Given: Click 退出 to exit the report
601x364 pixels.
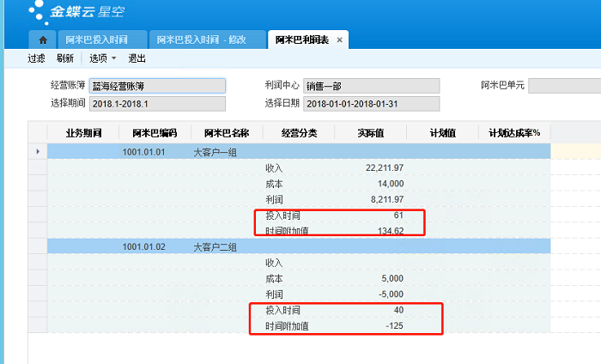Looking at the screenshot, I should pyautogui.click(x=137, y=58).
